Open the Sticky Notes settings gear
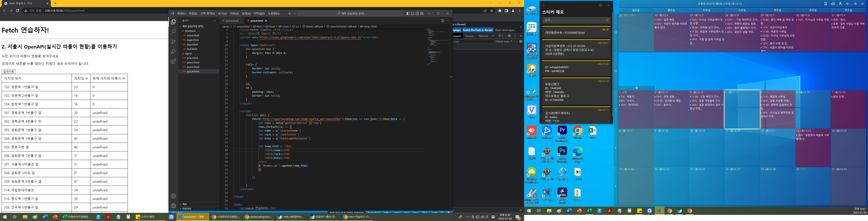The width and height of the screenshot is (868, 221). (600, 5)
